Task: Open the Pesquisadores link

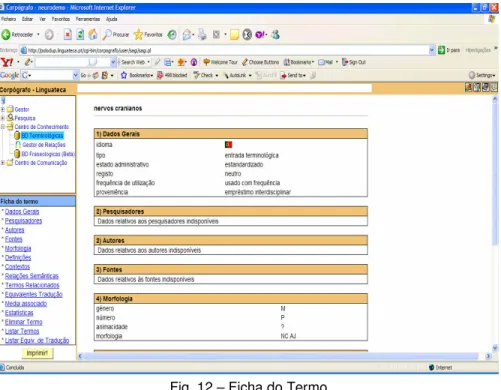Action: 23,221
